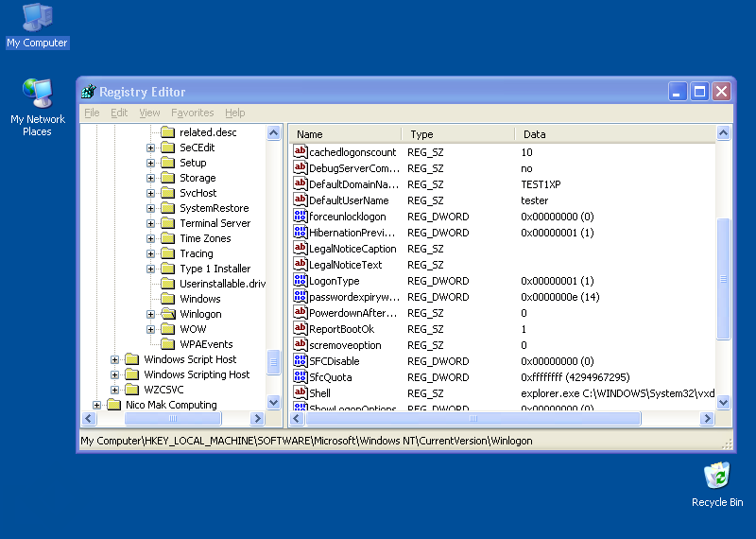This screenshot has width=756, height=539.
Task: Minimize the Registry Editor window
Action: 677,91
